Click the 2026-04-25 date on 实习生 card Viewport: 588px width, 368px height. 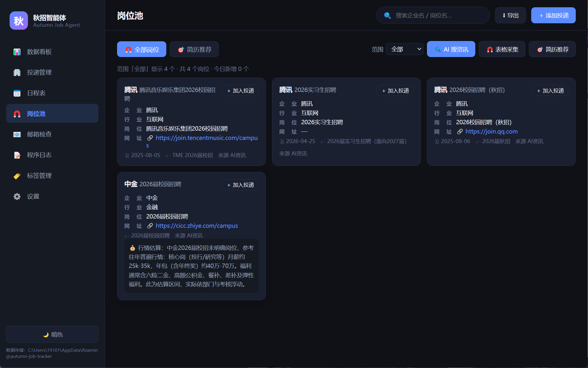tap(301, 141)
